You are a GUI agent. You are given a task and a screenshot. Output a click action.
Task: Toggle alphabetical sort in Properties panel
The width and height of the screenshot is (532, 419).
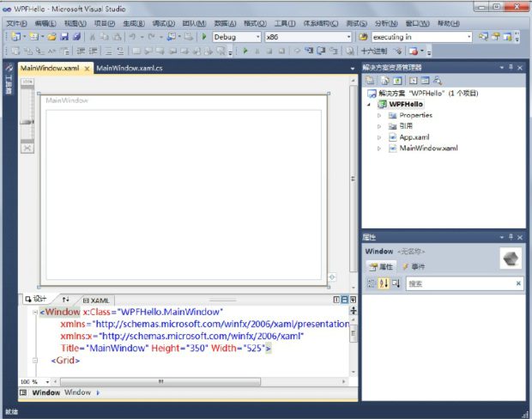pyautogui.click(x=384, y=282)
